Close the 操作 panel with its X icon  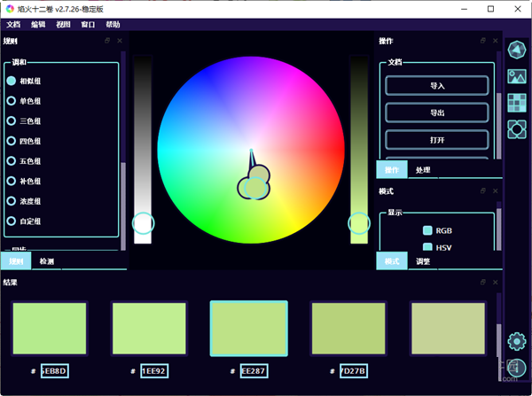(x=495, y=41)
